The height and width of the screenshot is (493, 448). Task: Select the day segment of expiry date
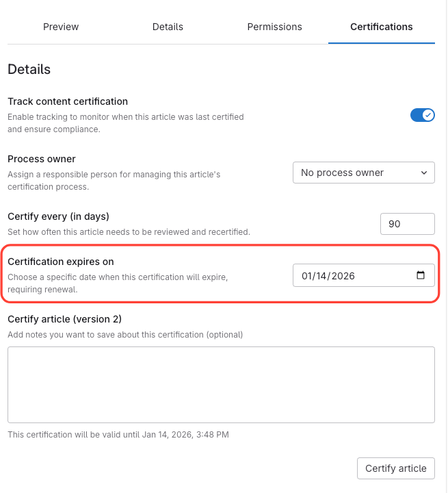[x=322, y=277]
